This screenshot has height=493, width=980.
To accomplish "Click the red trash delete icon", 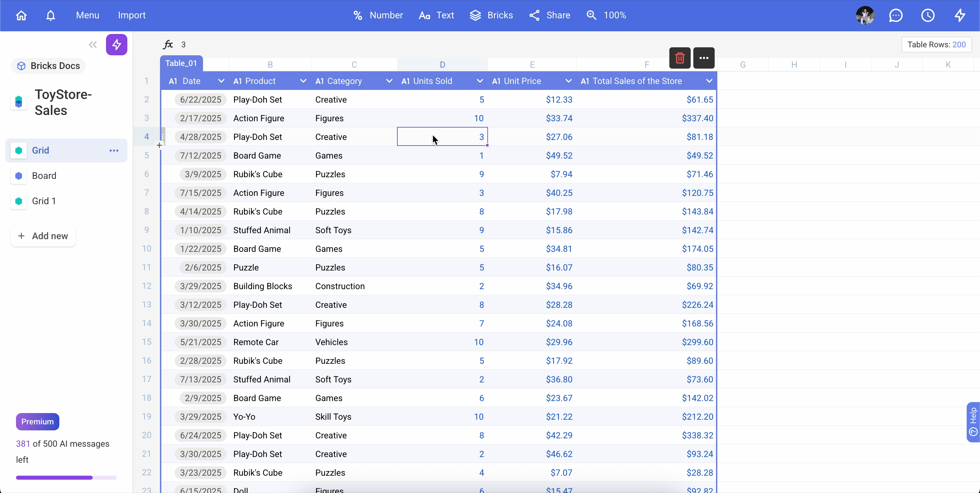I will click(x=679, y=58).
